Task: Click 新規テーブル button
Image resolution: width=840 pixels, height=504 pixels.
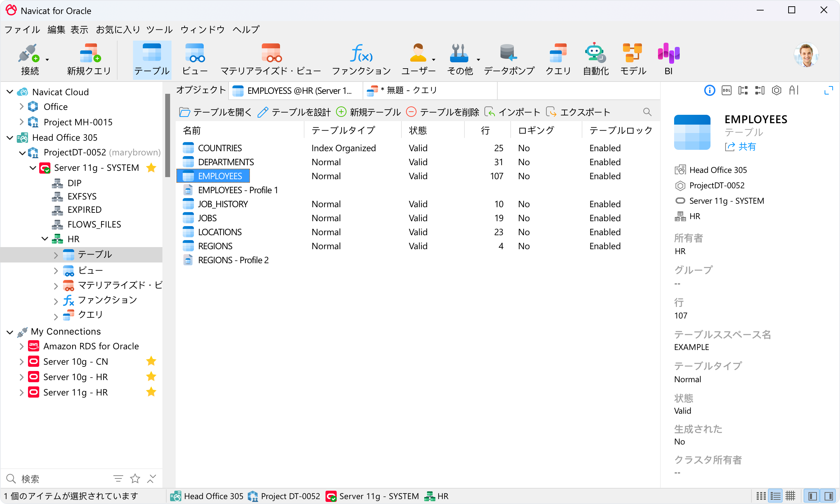Action: [368, 112]
